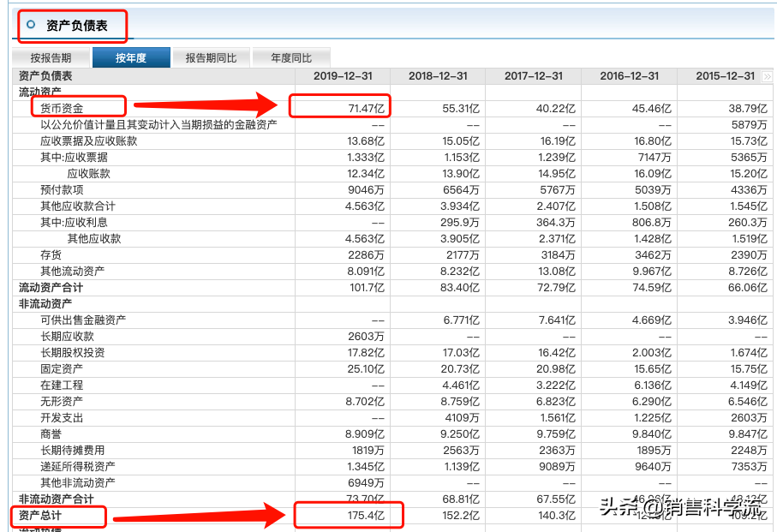Open the 报告期同比 view
The image size is (777, 532).
211,56
